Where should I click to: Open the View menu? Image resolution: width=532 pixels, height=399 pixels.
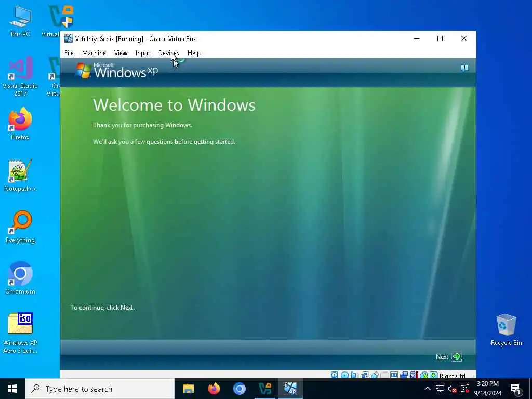coord(121,53)
